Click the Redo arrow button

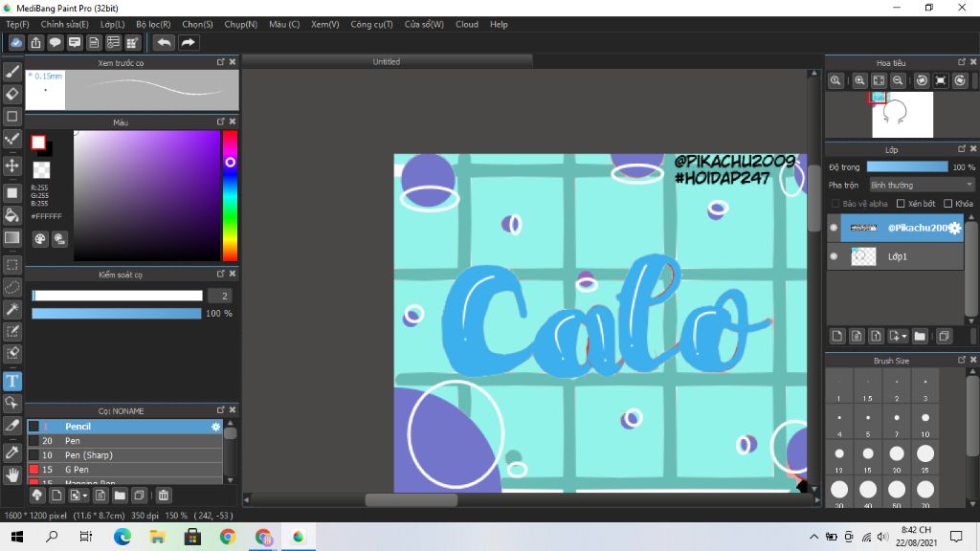click(x=188, y=42)
